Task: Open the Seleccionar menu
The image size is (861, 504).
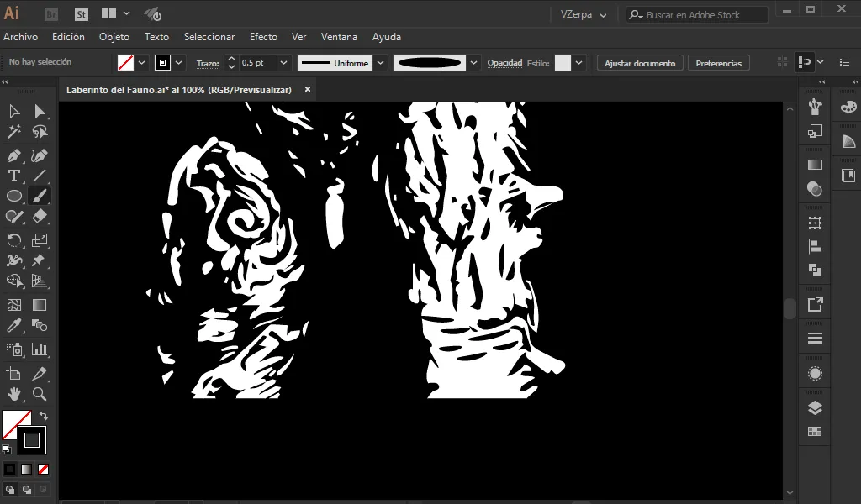Action: tap(209, 37)
